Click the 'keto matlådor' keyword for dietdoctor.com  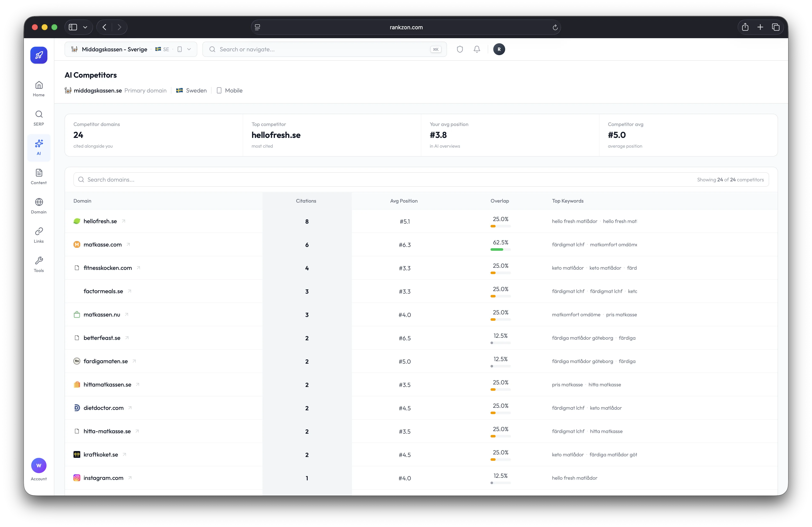tap(606, 408)
